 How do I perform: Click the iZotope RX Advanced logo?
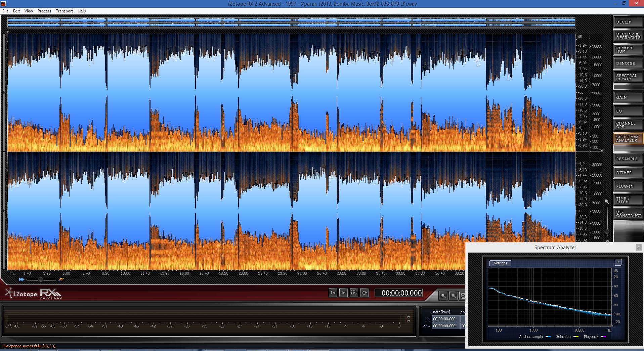coord(34,294)
